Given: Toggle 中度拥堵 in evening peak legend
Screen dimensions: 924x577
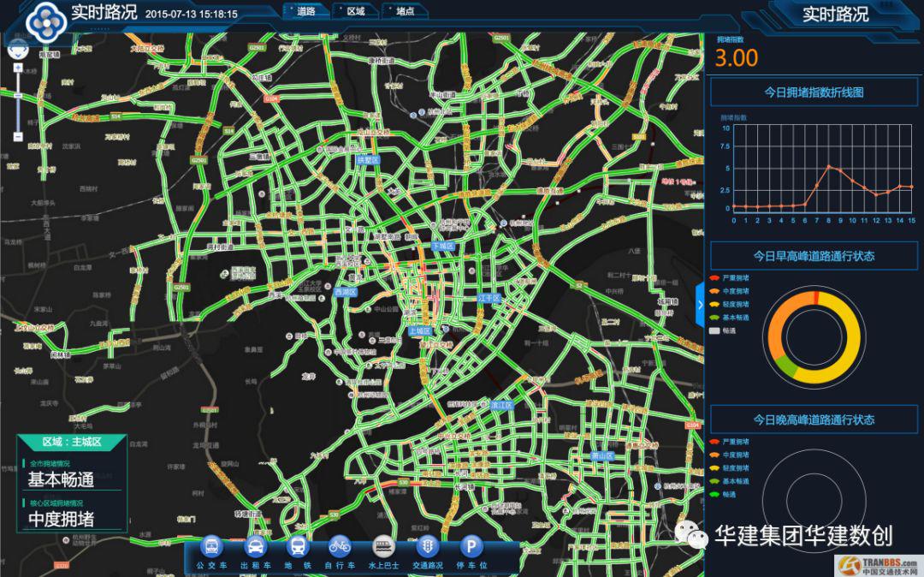Looking at the screenshot, I should pos(730,455).
